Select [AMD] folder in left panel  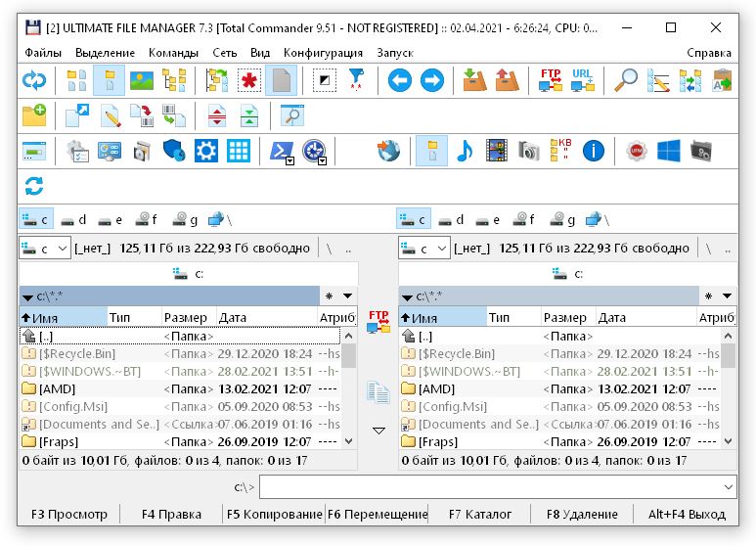pos(180,388)
